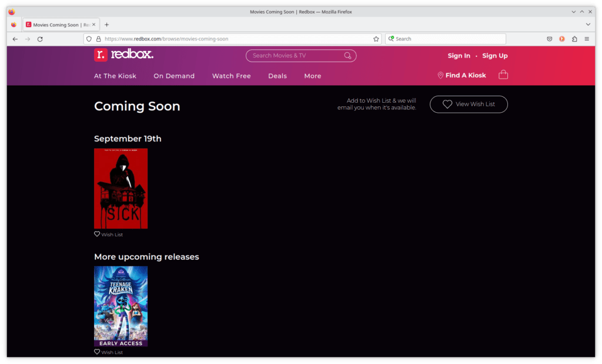Click the Wish List heart under Sick
The width and height of the screenshot is (602, 364).
point(97,234)
